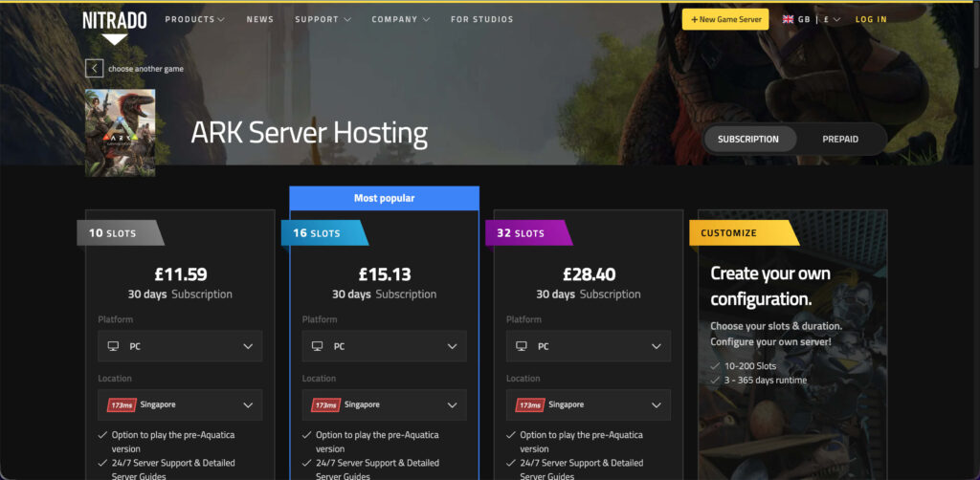The width and height of the screenshot is (980, 480).
Task: Click the £11.59 price
Action: 181,274
